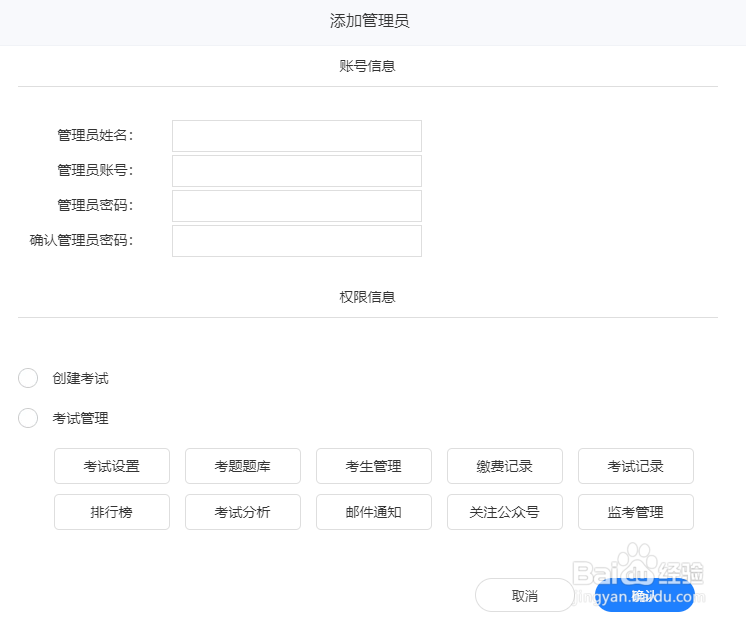Click the 添加管理员 dialog title
This screenshot has width=746, height=622.
point(370,21)
